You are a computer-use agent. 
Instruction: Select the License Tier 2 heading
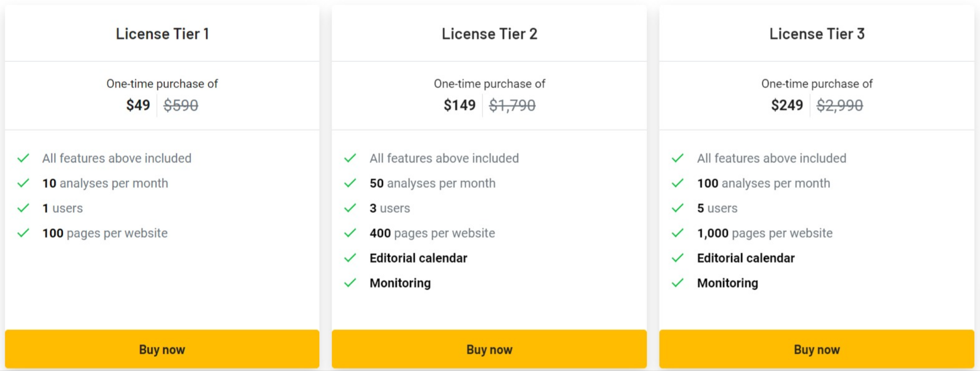(490, 34)
